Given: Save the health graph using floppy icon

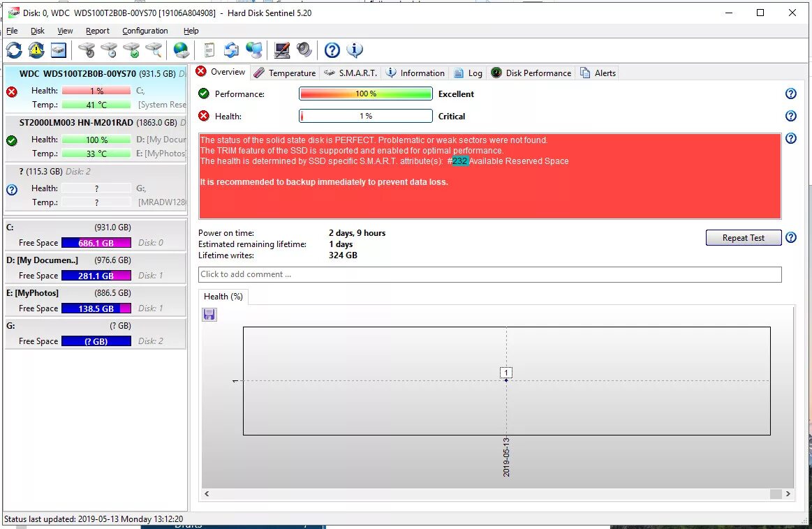Looking at the screenshot, I should (x=209, y=315).
